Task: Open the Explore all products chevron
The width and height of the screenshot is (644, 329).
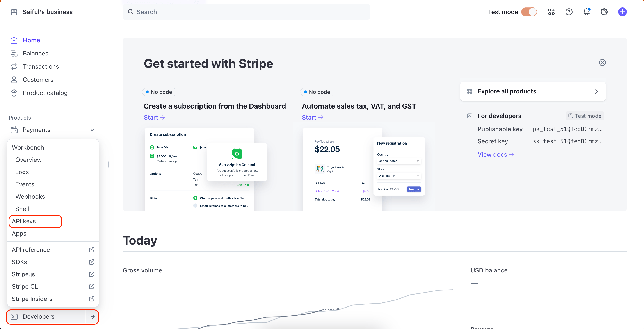Action: [596, 91]
